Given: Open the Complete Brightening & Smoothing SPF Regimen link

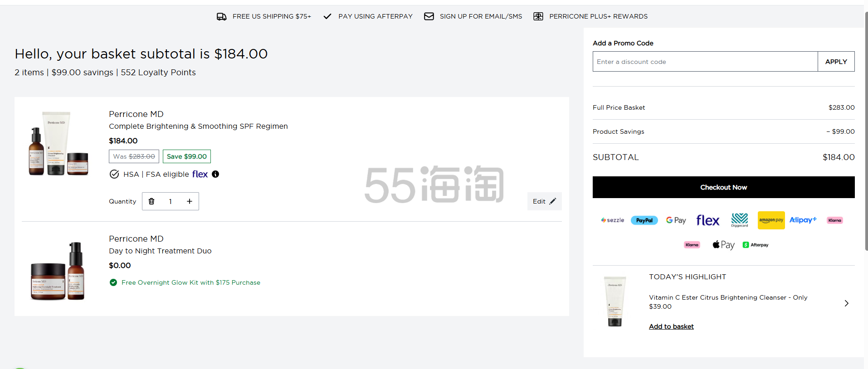Looking at the screenshot, I should coord(198,126).
